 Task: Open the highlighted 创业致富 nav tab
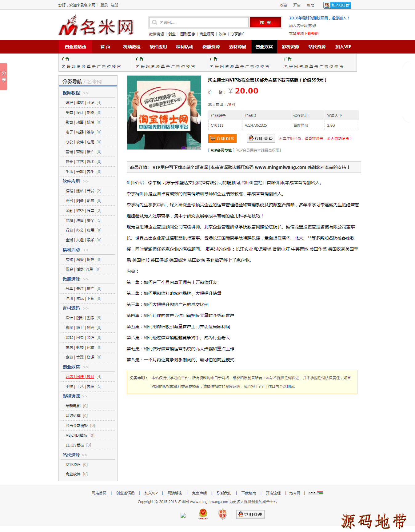point(264,47)
